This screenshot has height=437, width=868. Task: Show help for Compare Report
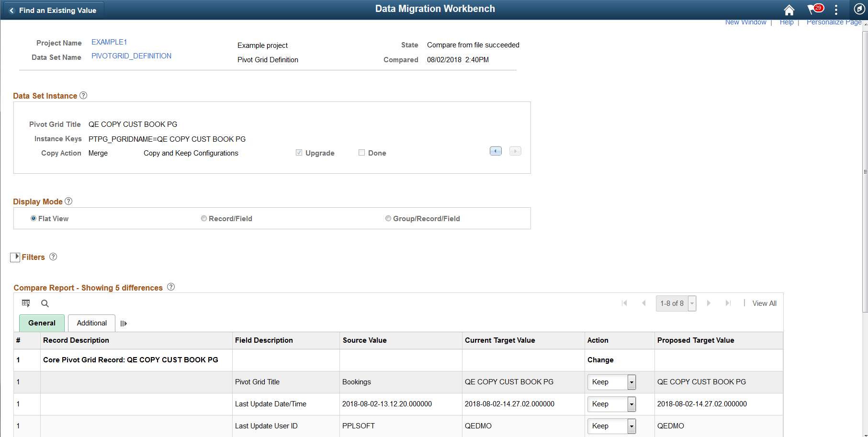tap(171, 287)
